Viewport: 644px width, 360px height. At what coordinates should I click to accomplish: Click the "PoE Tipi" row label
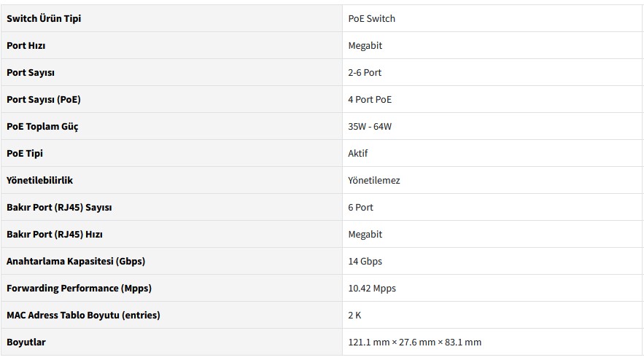(x=25, y=153)
